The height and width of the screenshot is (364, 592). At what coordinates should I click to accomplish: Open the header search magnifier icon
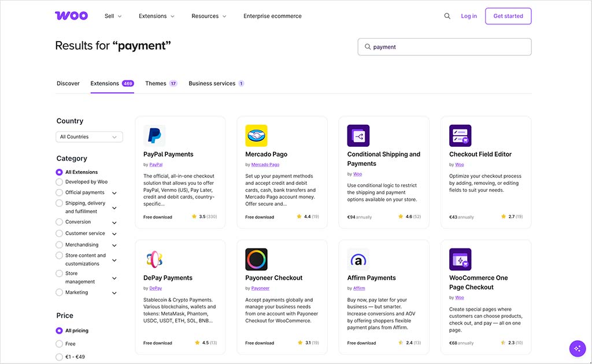pos(447,16)
